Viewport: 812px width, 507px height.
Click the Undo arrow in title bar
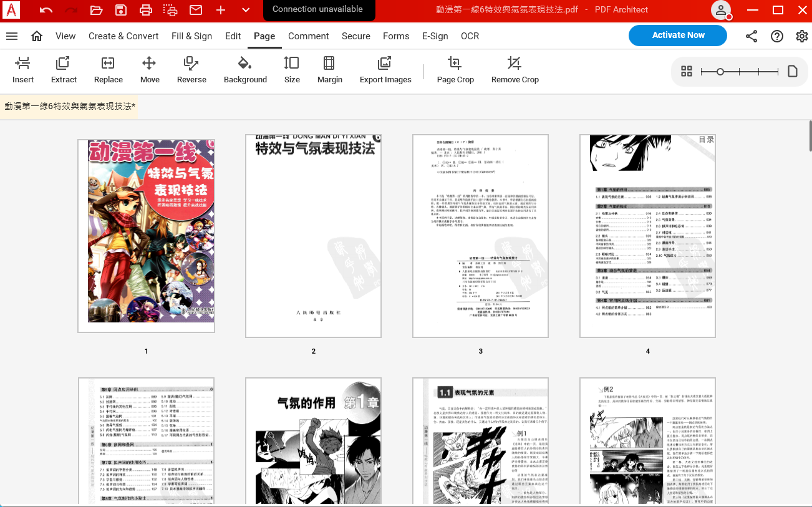coord(46,10)
